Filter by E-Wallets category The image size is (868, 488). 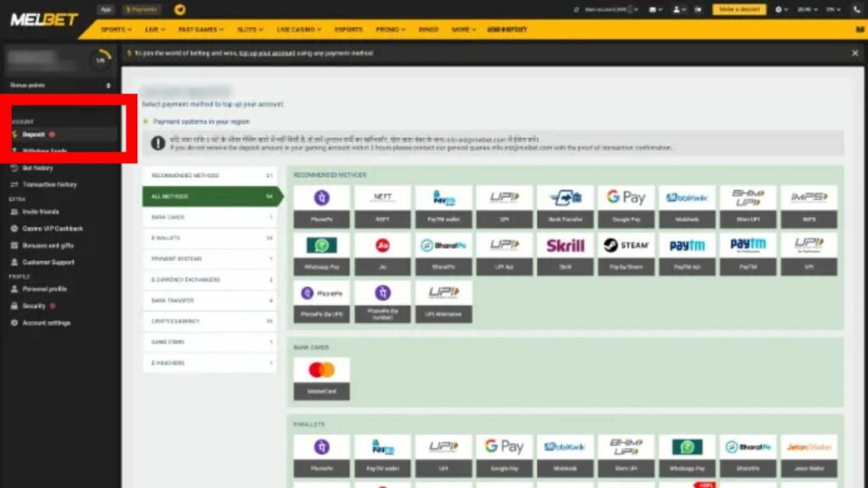coord(210,238)
